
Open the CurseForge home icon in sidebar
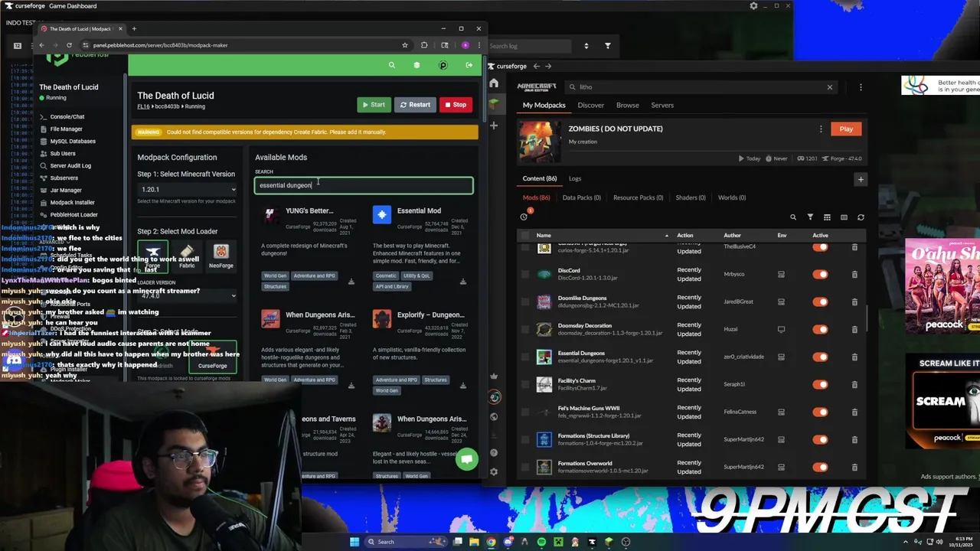(494, 83)
